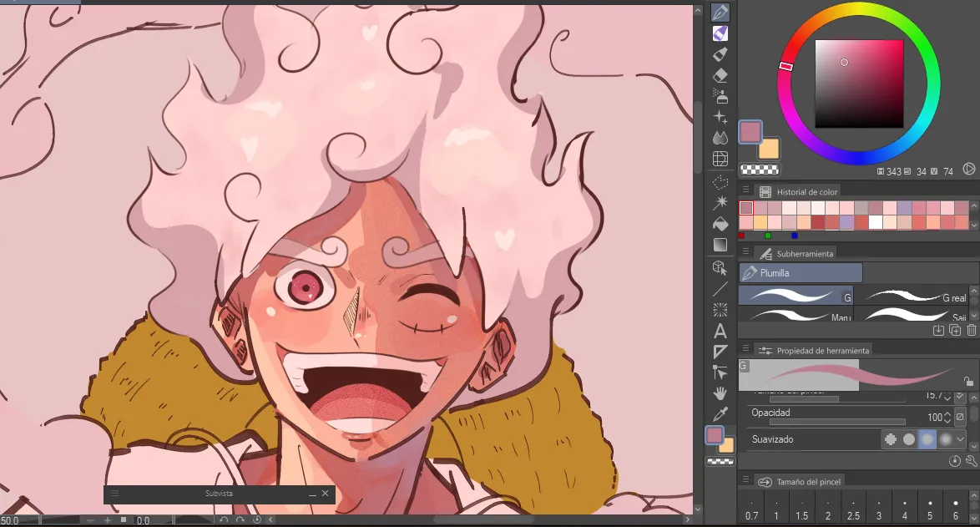
Task: Select the Tamaño del pincel tab
Action: [x=800, y=482]
